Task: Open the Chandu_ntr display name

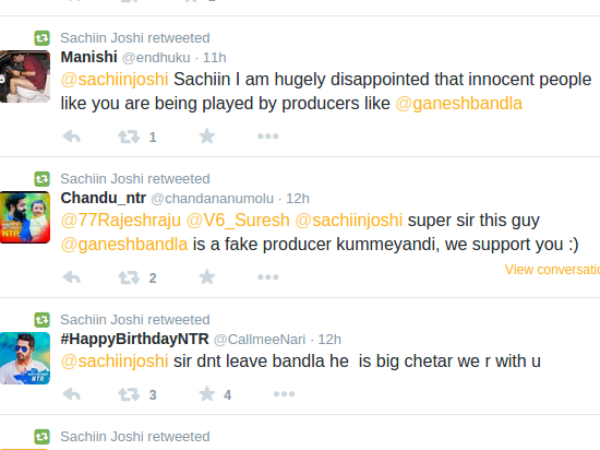Action: [x=102, y=198]
